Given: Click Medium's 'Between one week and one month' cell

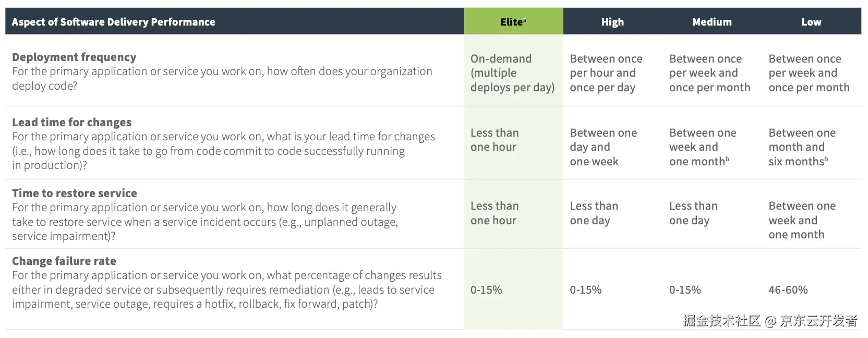Looking at the screenshot, I should click(x=702, y=147).
